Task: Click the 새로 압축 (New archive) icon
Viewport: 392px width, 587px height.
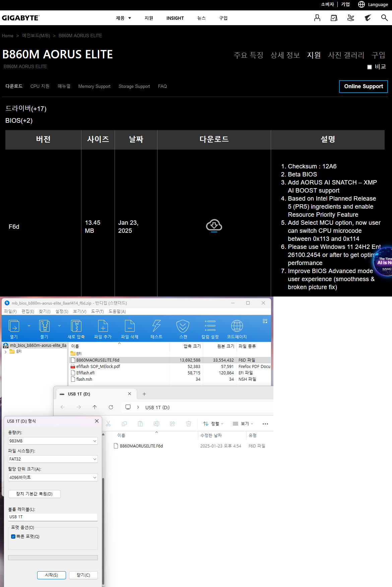Action: pyautogui.click(x=76, y=326)
